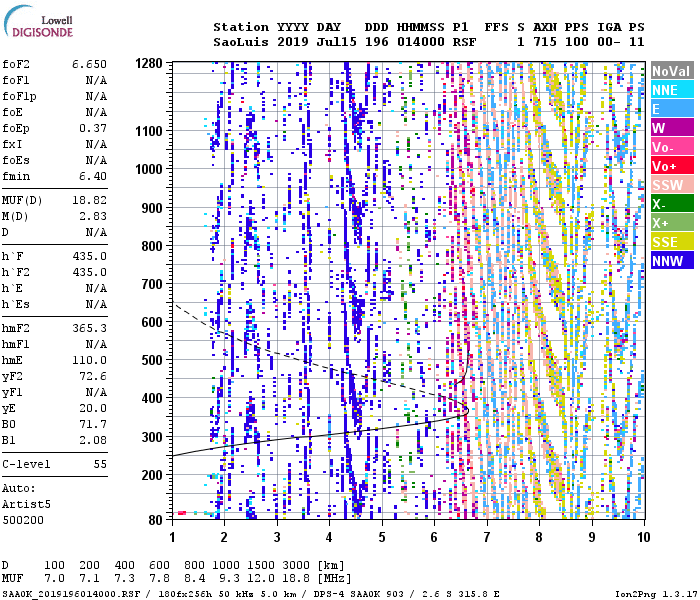Image resolution: width=700 pixels, height=600 pixels.
Task: Click the 1 MHz frequency axis label
Action: 172,537
